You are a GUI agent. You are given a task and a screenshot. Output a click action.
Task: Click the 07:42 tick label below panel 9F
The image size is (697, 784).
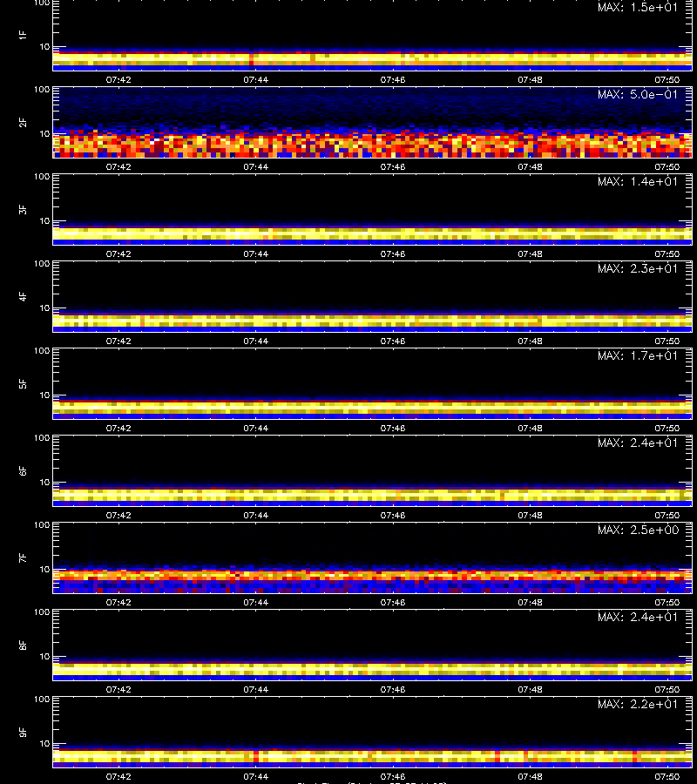tap(118, 776)
